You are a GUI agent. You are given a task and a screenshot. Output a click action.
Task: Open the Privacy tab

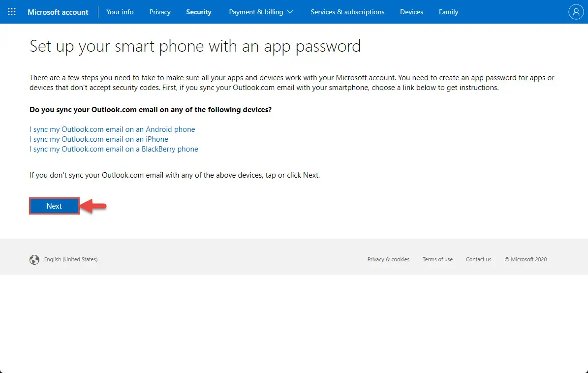click(x=160, y=12)
